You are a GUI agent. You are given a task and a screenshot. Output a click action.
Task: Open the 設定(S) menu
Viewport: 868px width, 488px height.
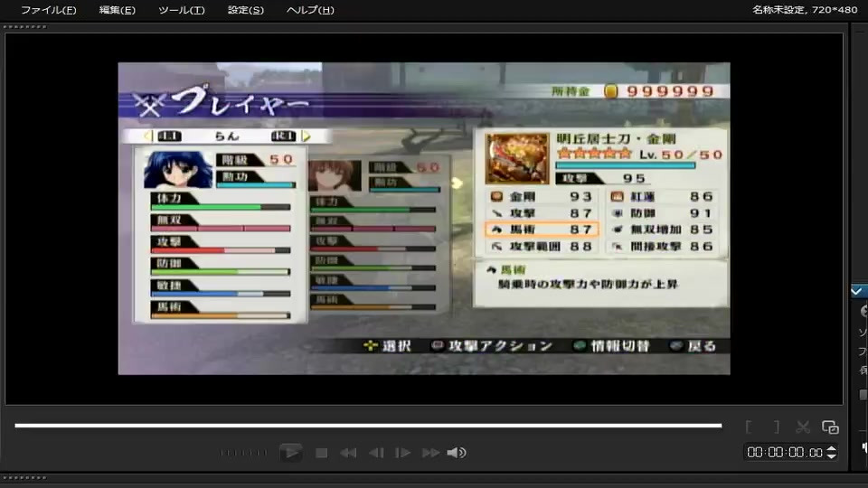[x=246, y=10]
